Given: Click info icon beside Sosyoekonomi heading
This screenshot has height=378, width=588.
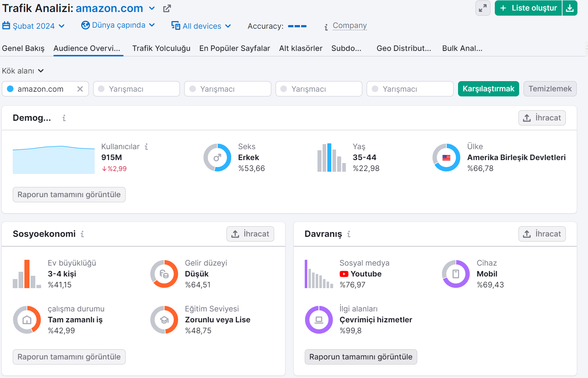Looking at the screenshot, I should coord(82,234).
